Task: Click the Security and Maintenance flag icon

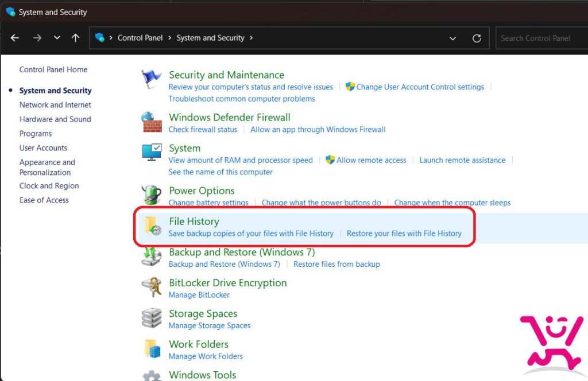Action: (x=151, y=79)
